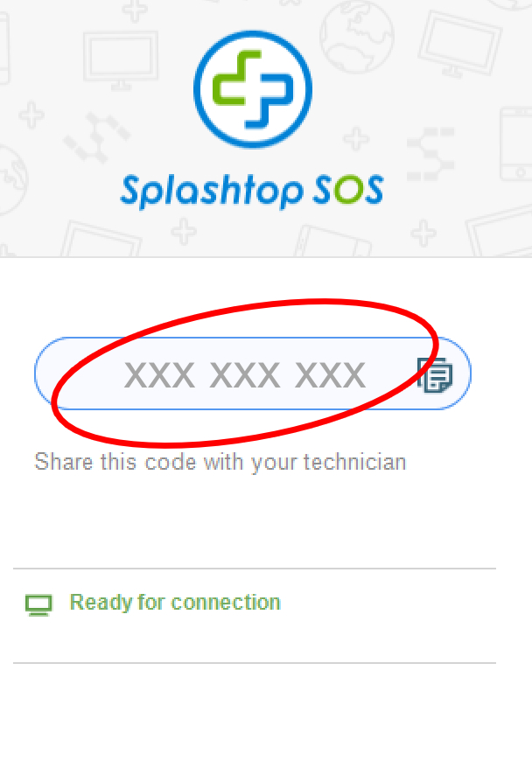Click separator line above Ready for connection
The height and width of the screenshot is (775, 532).
tap(254, 569)
